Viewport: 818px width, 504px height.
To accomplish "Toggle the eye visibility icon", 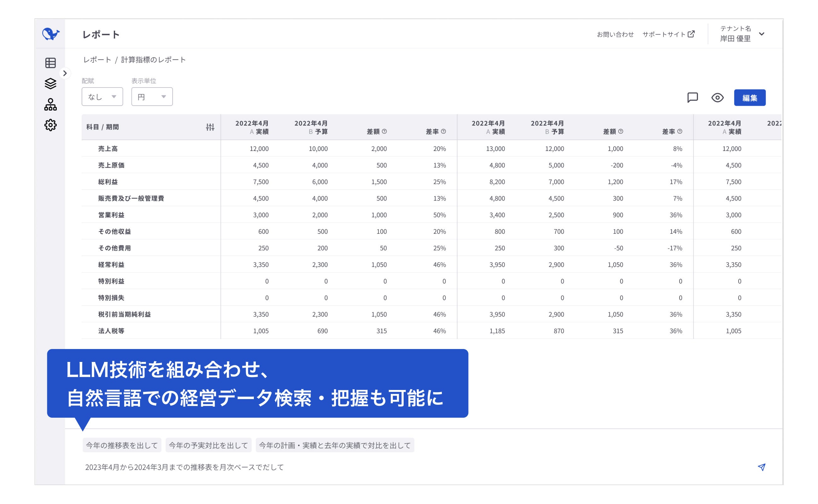I will coord(717,98).
